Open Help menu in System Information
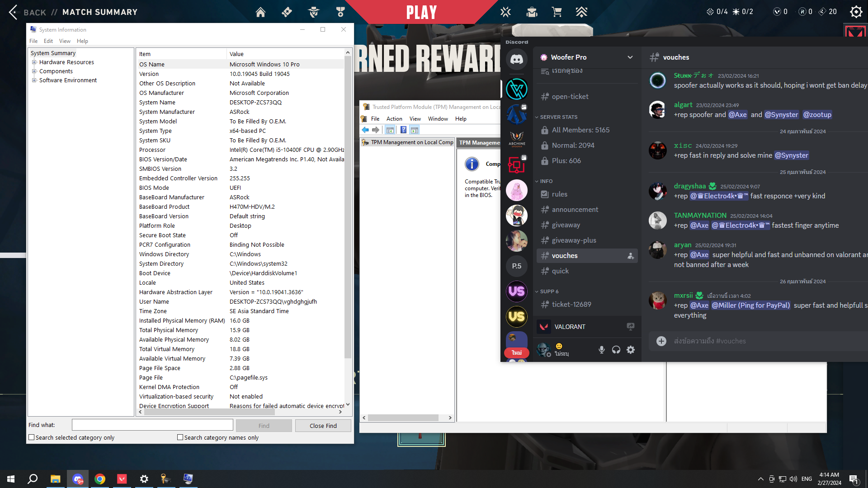The width and height of the screenshot is (868, 488). 82,41
